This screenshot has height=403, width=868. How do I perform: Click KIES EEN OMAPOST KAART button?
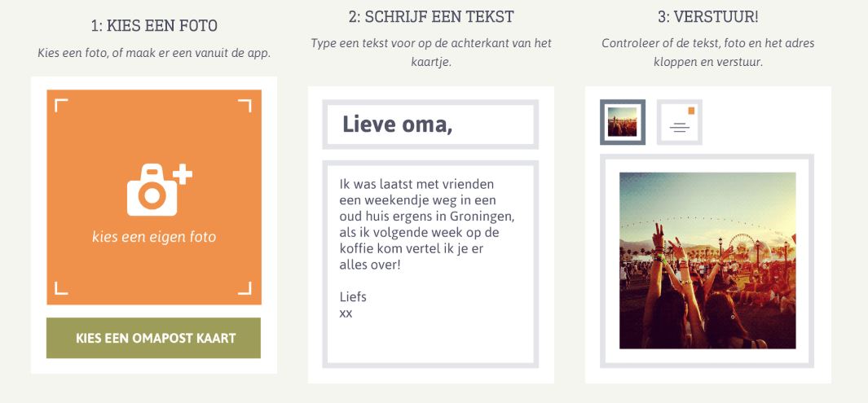point(153,338)
